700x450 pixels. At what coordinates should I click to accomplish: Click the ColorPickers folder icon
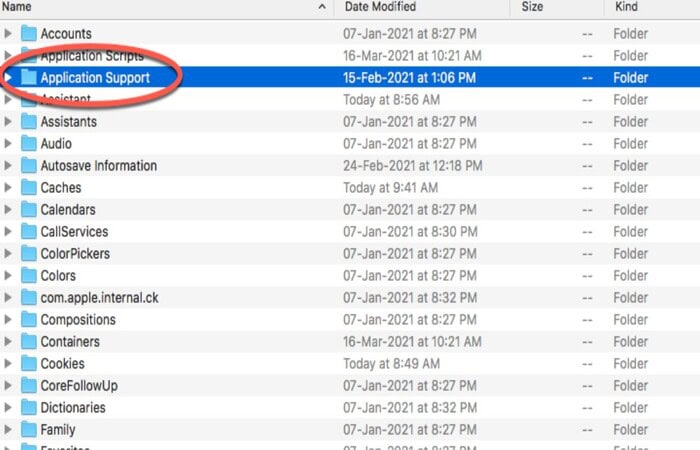(x=28, y=253)
